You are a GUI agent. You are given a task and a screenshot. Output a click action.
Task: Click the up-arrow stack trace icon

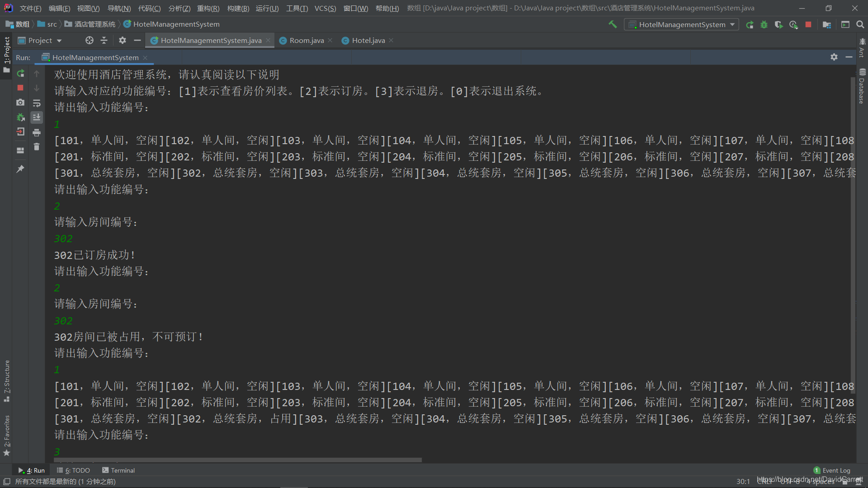click(x=37, y=73)
